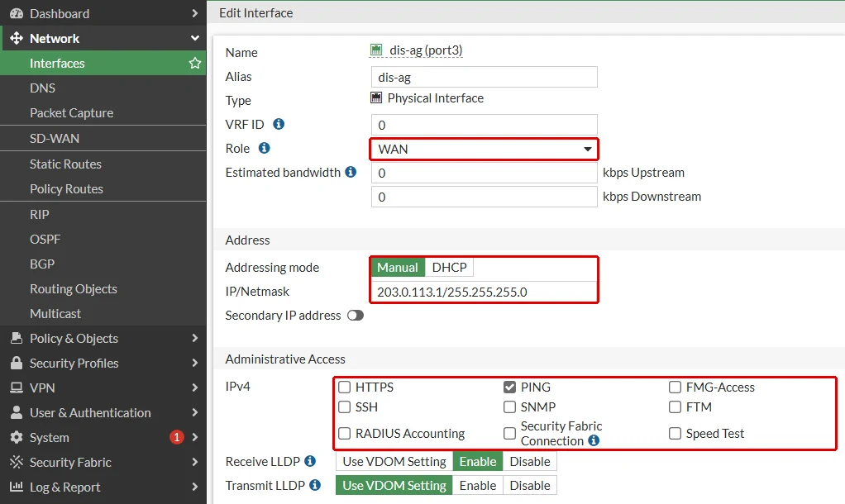Click the System gear icon
This screenshot has width=845, height=504.
click(17, 437)
